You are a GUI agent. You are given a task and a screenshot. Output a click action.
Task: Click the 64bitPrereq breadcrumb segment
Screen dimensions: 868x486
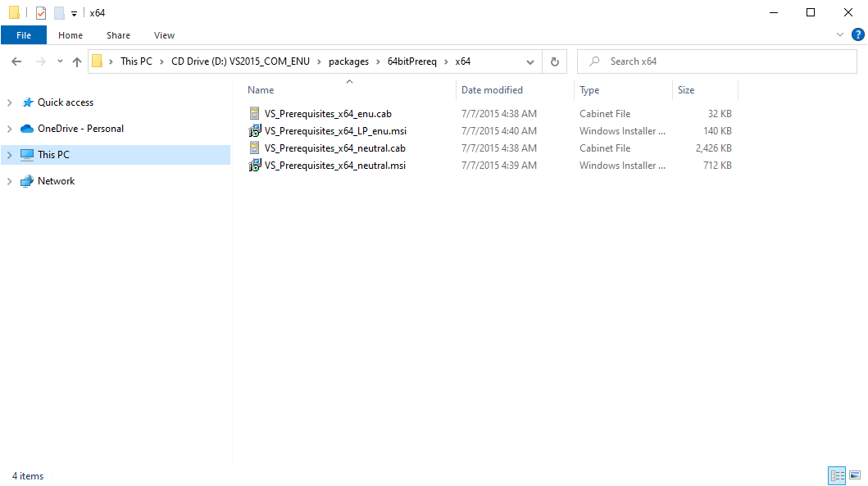coord(411,61)
